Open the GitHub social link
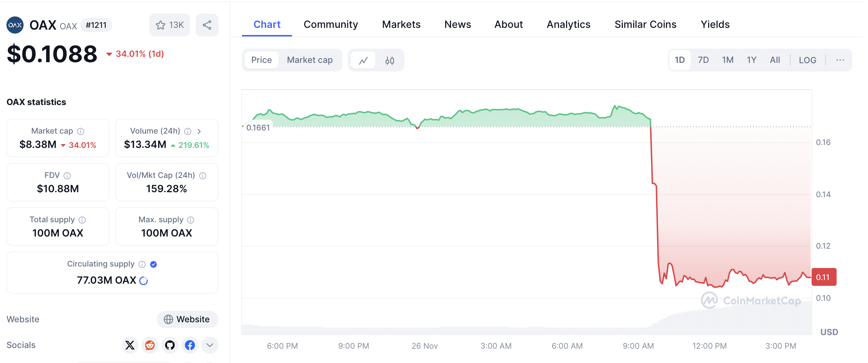 (170, 345)
